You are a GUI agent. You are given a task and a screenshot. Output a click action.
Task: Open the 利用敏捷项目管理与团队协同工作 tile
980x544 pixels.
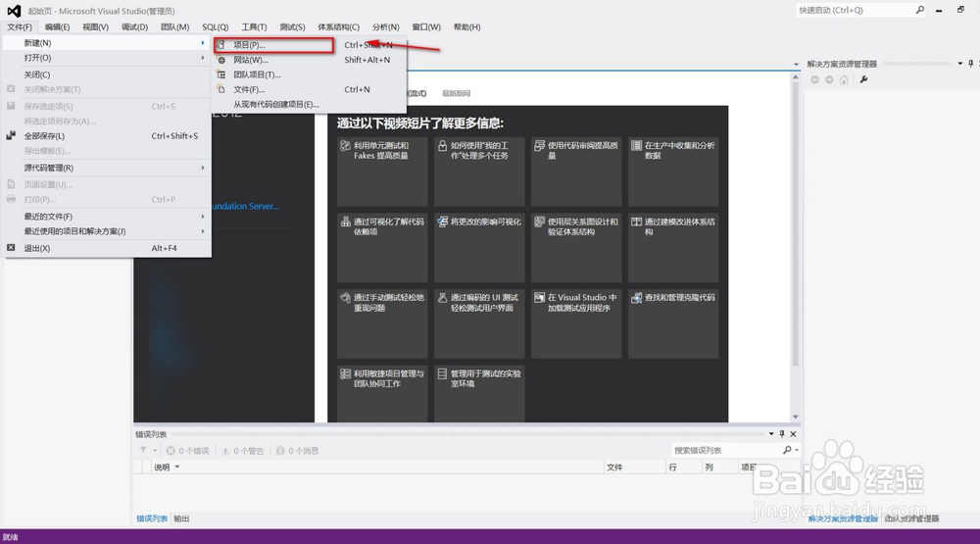click(382, 394)
